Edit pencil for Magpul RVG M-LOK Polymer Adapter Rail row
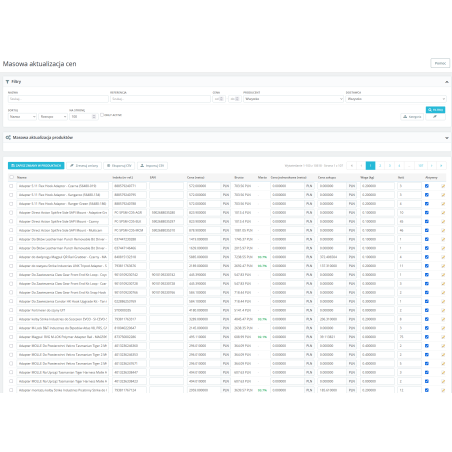Image resolution: width=452 pixels, height=452 pixels. [x=443, y=337]
